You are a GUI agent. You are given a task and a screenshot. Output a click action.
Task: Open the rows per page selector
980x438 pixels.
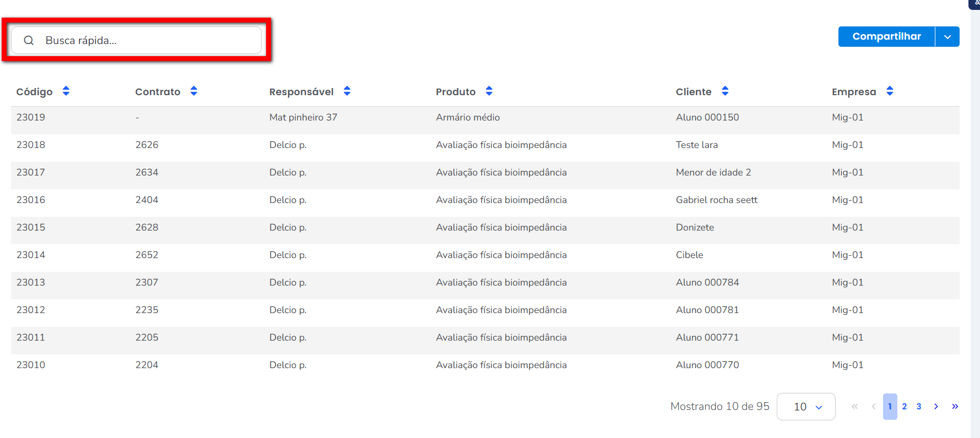pos(806,407)
